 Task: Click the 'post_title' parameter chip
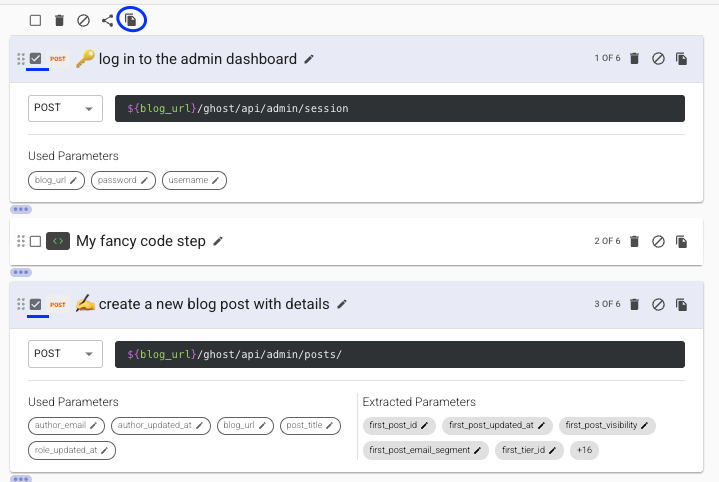pos(309,426)
